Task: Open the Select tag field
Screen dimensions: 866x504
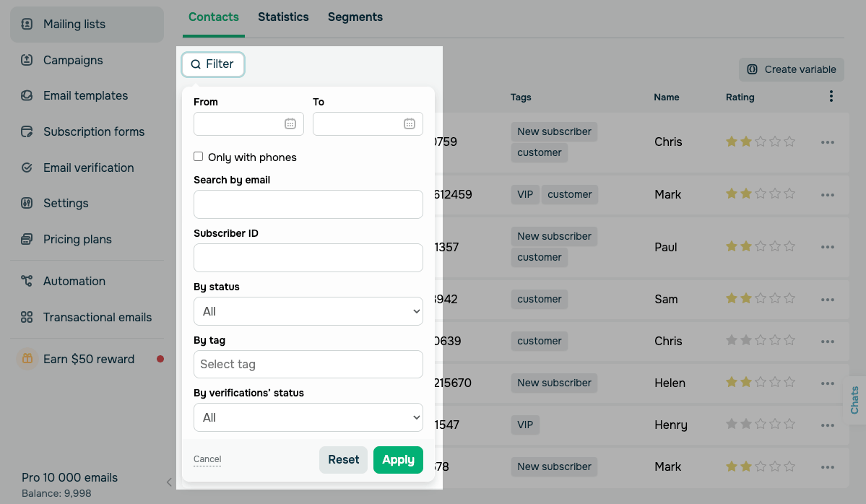Action: [308, 364]
